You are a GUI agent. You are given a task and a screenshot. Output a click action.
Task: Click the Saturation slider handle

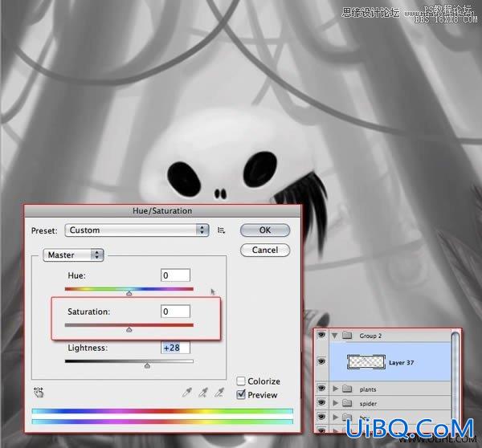point(129,330)
